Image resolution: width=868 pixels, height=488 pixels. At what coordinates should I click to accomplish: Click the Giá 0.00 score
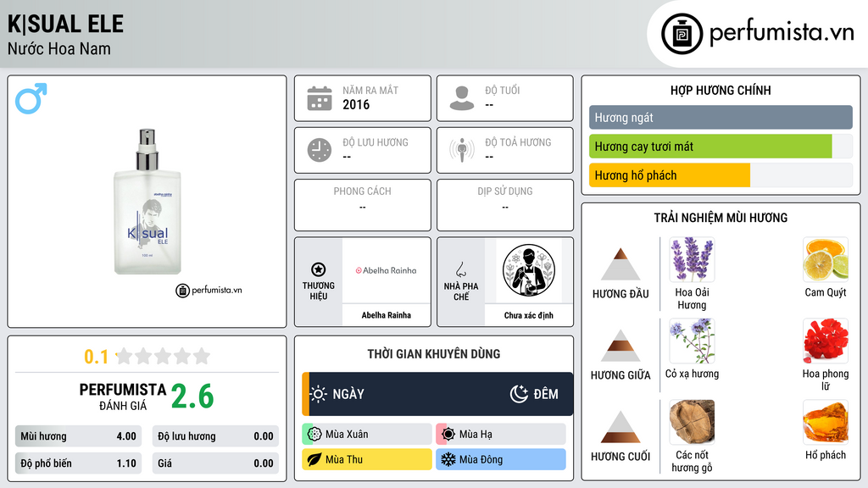(x=215, y=463)
